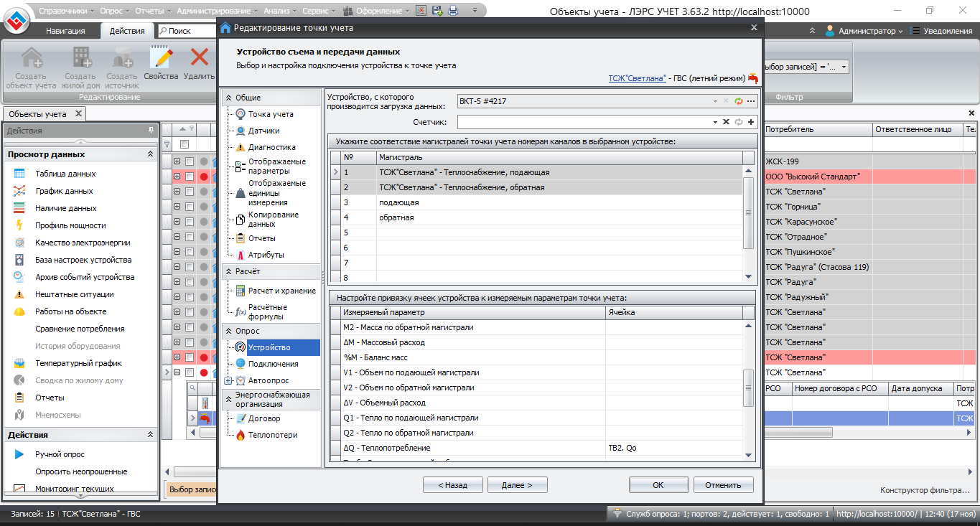
Task: Tick the checkbox in the ООО "Высокий Стандарт" row
Action: [190, 177]
